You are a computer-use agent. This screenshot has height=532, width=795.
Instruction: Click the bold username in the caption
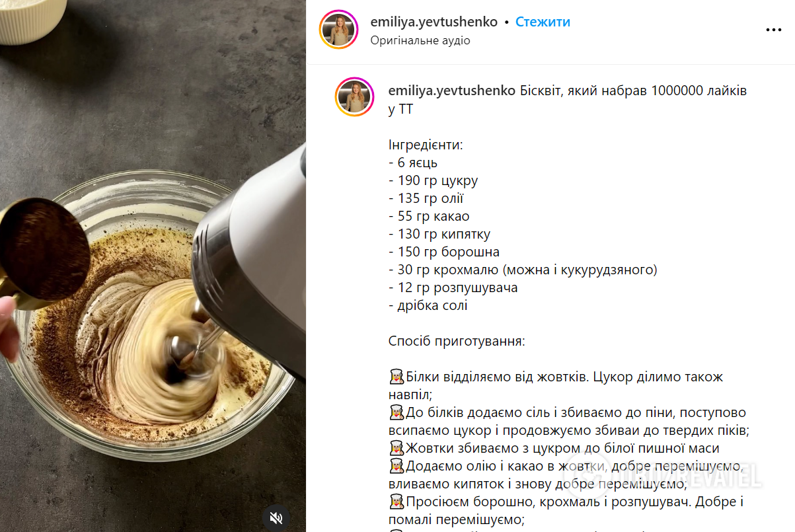pos(452,91)
